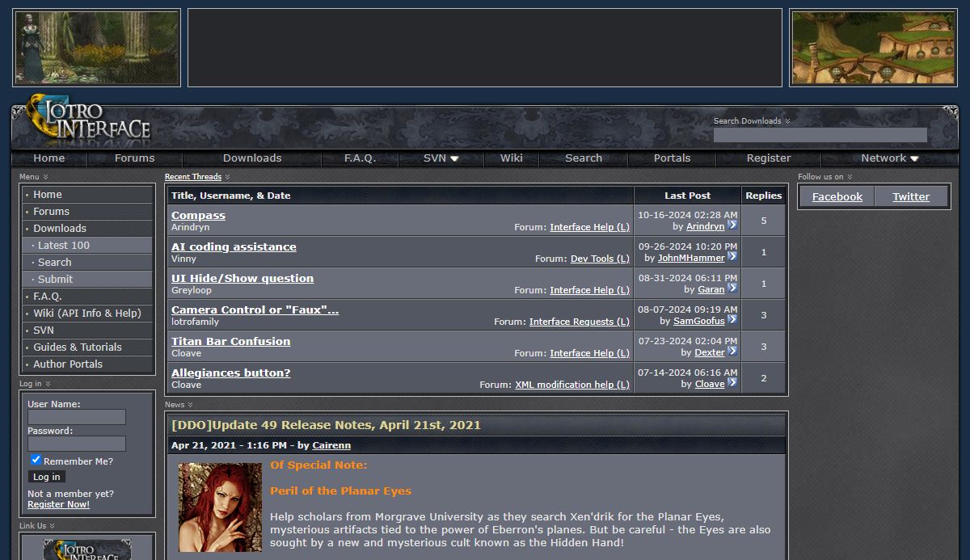This screenshot has height=560, width=970.
Task: Go to last post icon beside Garan
Action: coord(732,288)
